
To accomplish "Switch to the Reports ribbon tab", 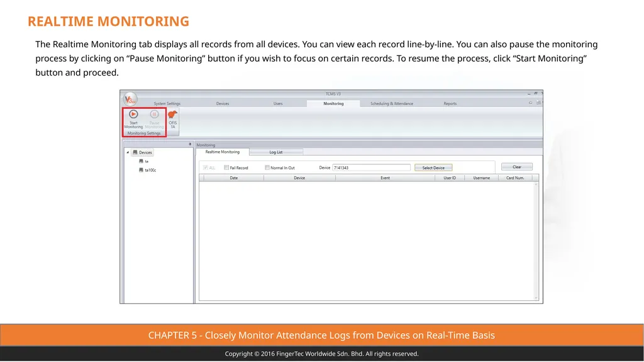I will click(x=450, y=104).
